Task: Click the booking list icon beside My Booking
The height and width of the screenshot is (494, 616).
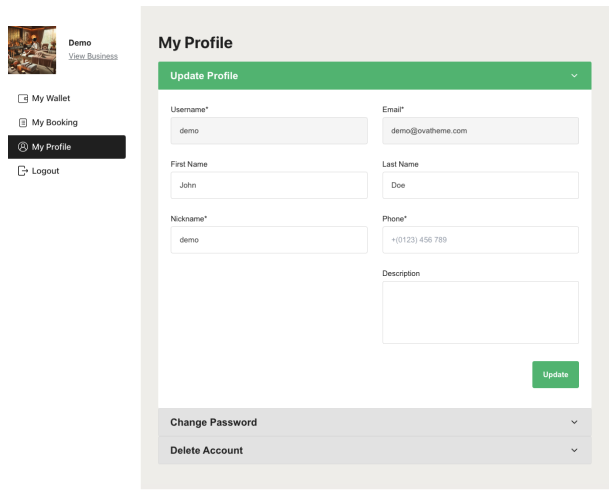Action: click(23, 123)
